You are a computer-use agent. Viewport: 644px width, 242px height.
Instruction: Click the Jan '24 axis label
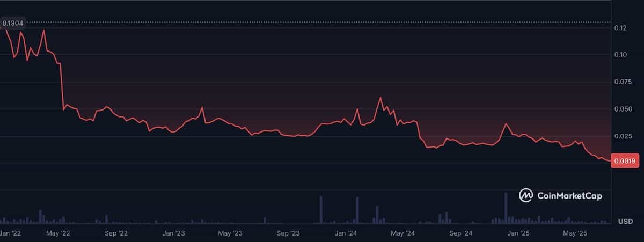click(346, 233)
